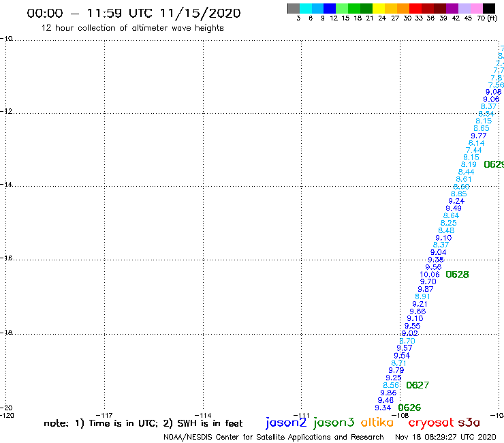Click 'NOAA/NESDIS Center for Satellite Applications and Research'
Screen dimensions: 504x443
pos(274,438)
